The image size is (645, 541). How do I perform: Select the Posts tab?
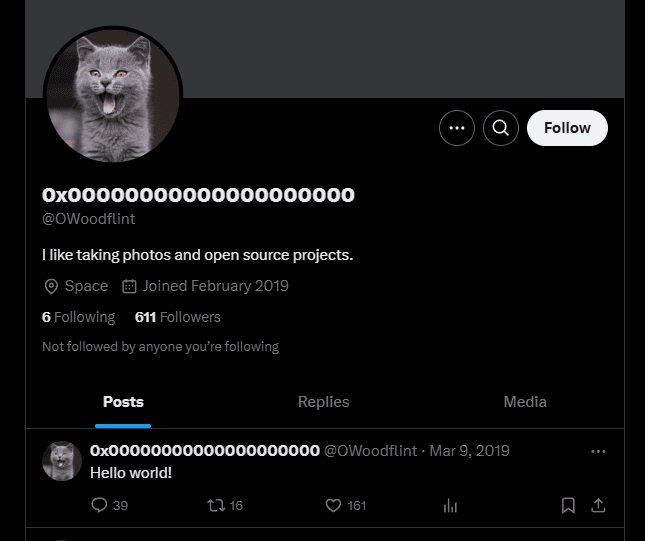click(123, 402)
